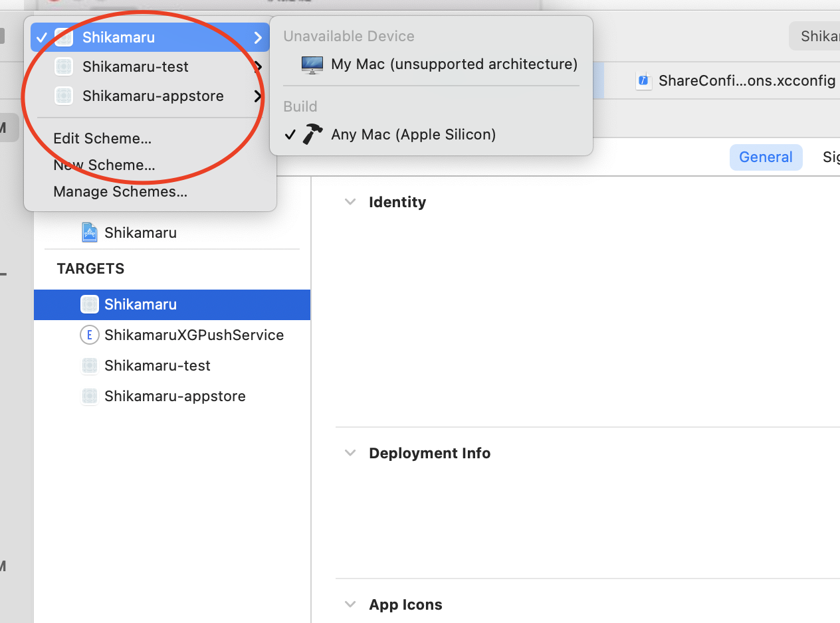Click the hammer build icon

(312, 134)
